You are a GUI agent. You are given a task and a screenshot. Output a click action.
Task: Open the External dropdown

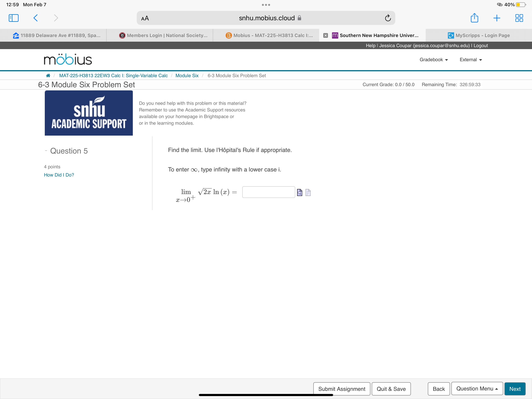pyautogui.click(x=470, y=59)
